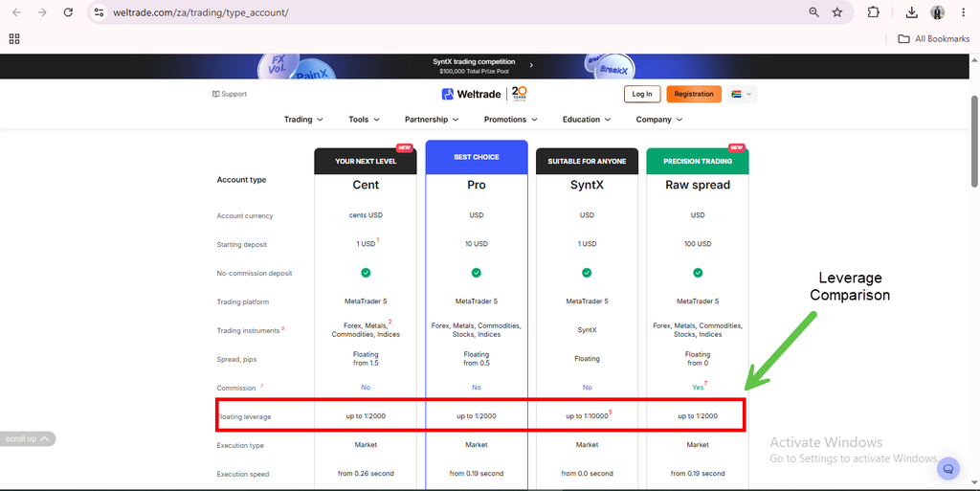The height and width of the screenshot is (491, 980).
Task: Reload the page with refresh icon
Action: point(68,12)
